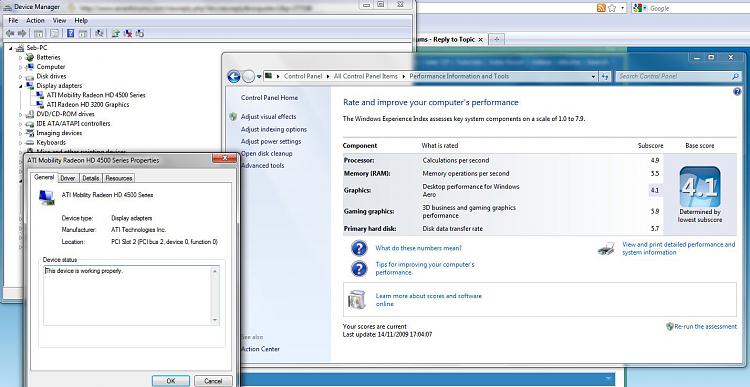This screenshot has width=750, height=387.
Task: Expand the Disk drives node
Action: (21, 77)
